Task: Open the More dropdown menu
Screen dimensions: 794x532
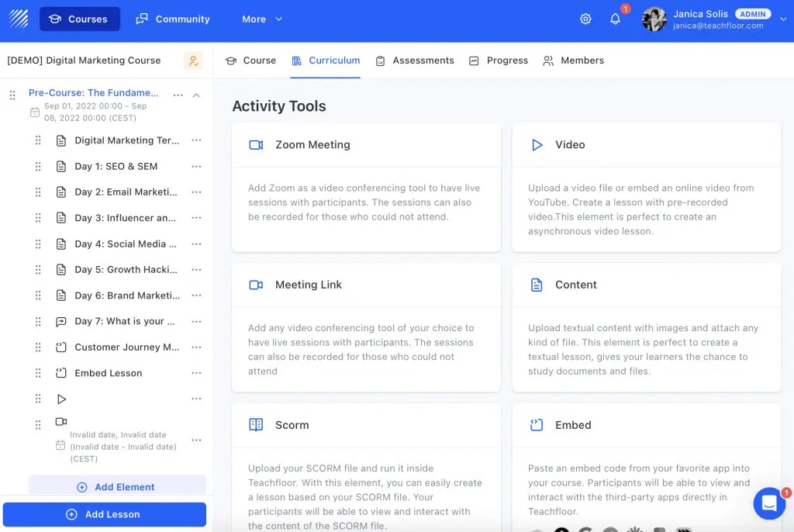Action: pyautogui.click(x=262, y=19)
